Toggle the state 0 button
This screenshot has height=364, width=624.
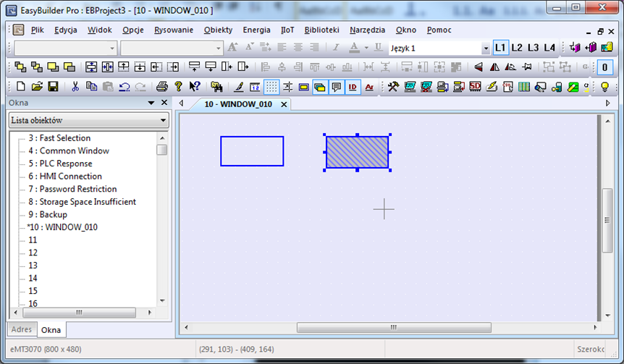605,67
